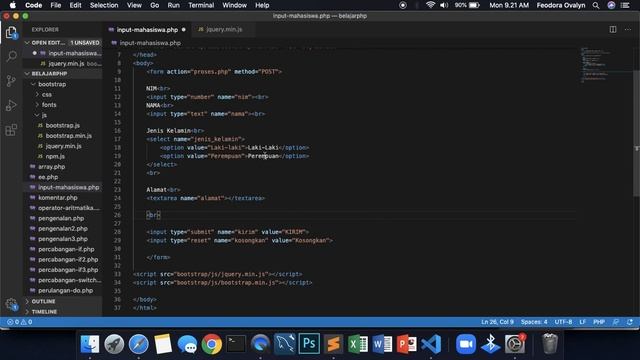Expand the fonts folder

[x=62, y=104]
